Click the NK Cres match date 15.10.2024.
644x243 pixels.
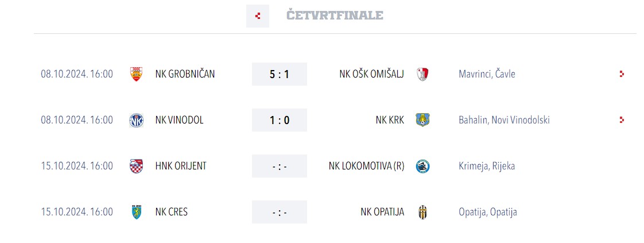[77, 212]
